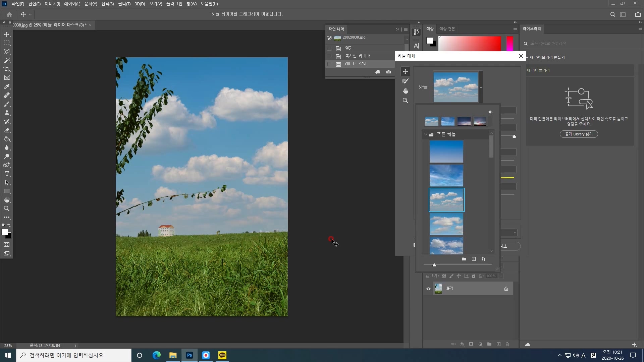
Task: Select the Crop tool in toolbar
Action: point(7,69)
